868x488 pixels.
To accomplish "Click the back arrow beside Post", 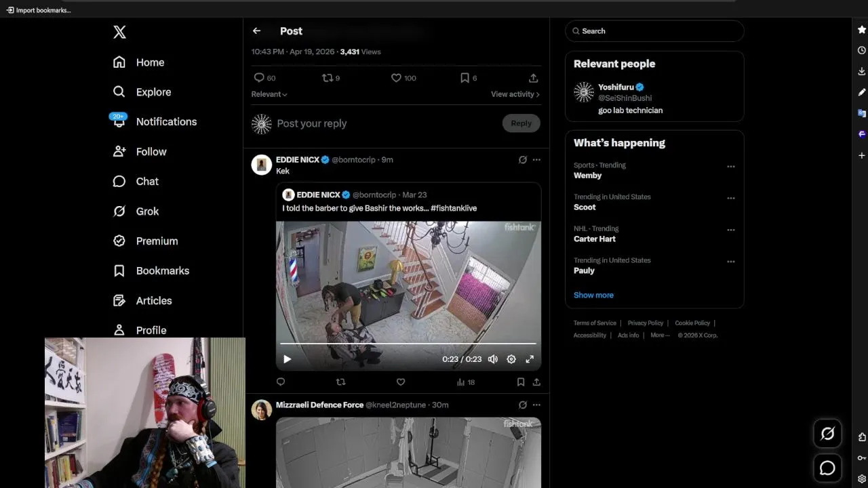I will [x=256, y=31].
